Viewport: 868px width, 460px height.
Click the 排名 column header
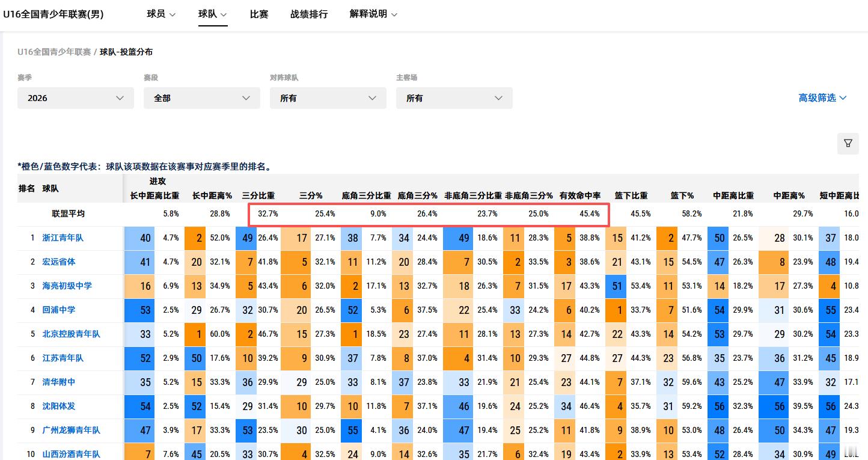pyautogui.click(x=27, y=188)
